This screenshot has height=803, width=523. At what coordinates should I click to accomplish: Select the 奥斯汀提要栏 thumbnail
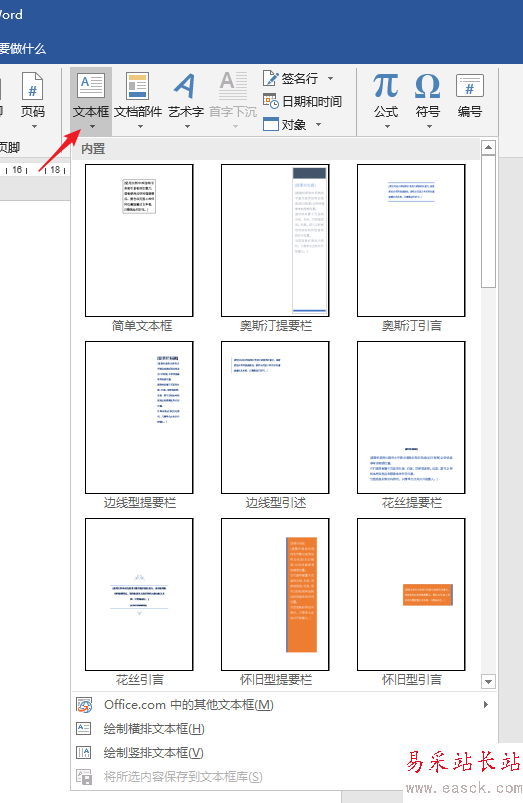click(275, 241)
